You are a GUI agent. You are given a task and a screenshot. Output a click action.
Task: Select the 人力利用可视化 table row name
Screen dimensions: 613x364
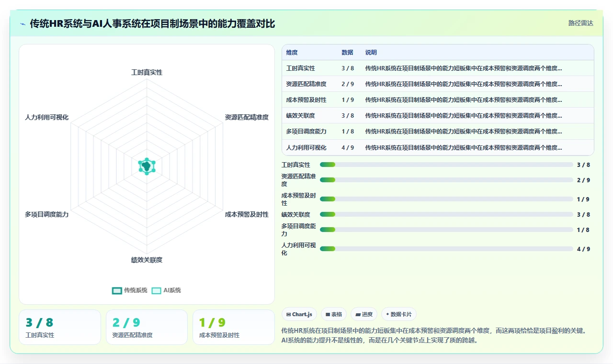306,147
